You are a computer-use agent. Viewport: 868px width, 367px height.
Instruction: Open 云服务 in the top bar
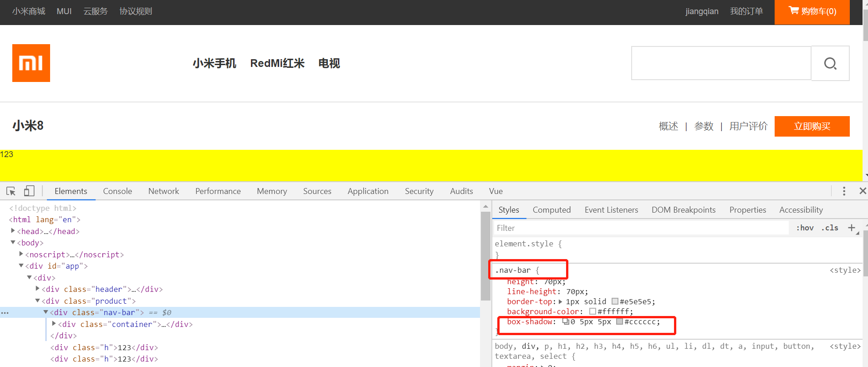[x=96, y=11]
